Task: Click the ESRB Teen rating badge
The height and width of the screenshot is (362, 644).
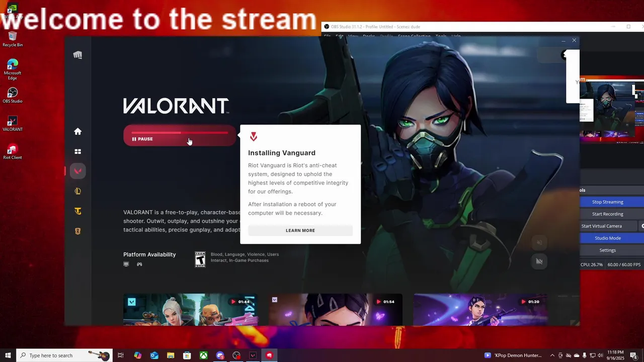Action: (200, 259)
